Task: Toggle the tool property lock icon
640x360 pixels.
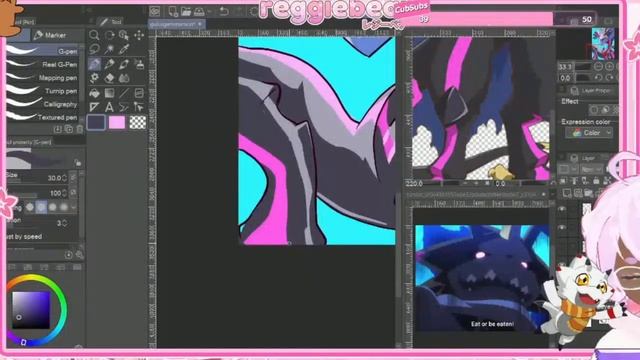Action: (78, 163)
